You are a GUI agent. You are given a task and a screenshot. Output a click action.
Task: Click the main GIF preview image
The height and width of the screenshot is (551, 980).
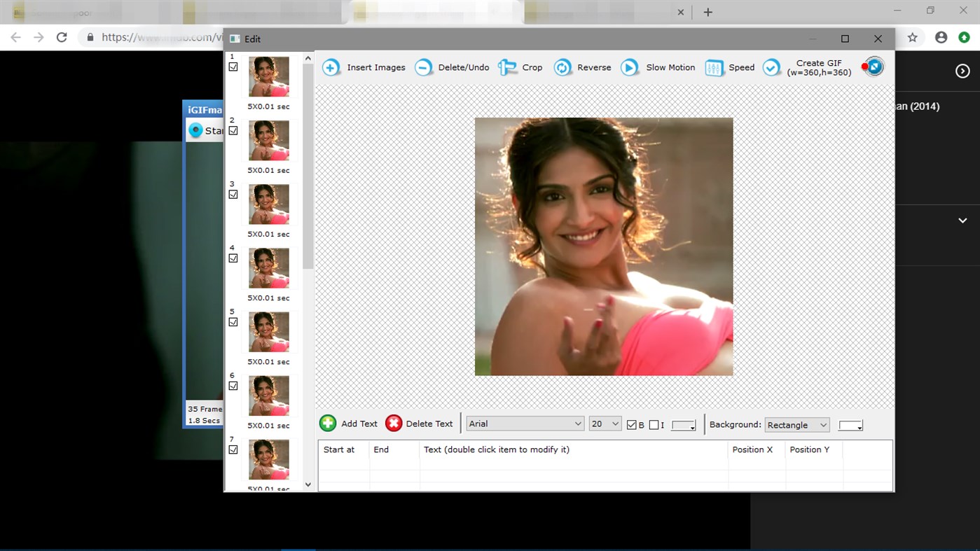(604, 246)
